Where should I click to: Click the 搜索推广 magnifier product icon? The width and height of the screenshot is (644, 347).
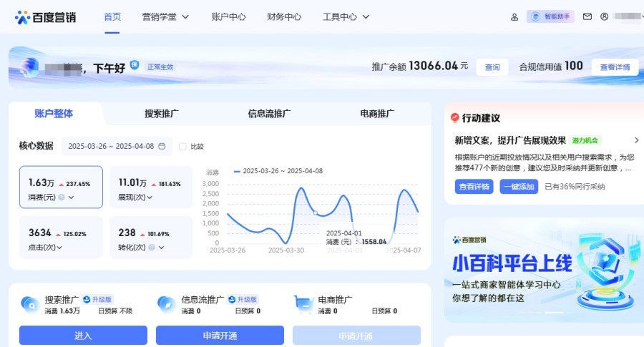(x=29, y=304)
